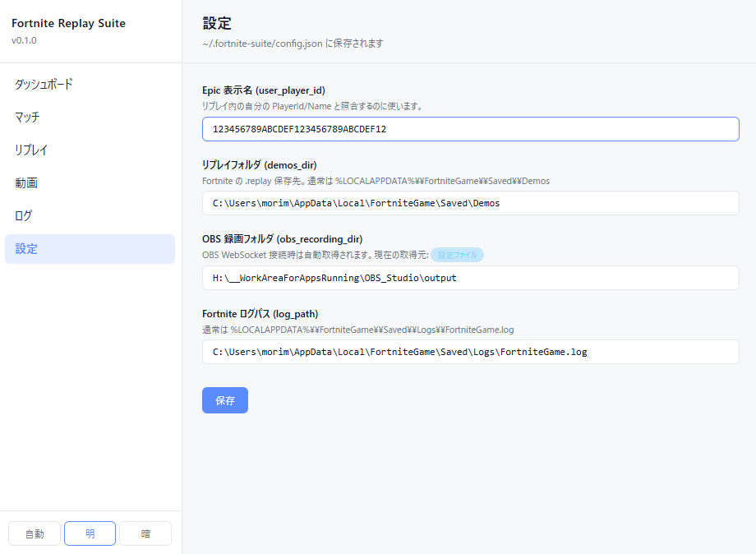Image resolution: width=756 pixels, height=554 pixels.
Task: Click the Epic 表示名 input field
Action: (470, 129)
